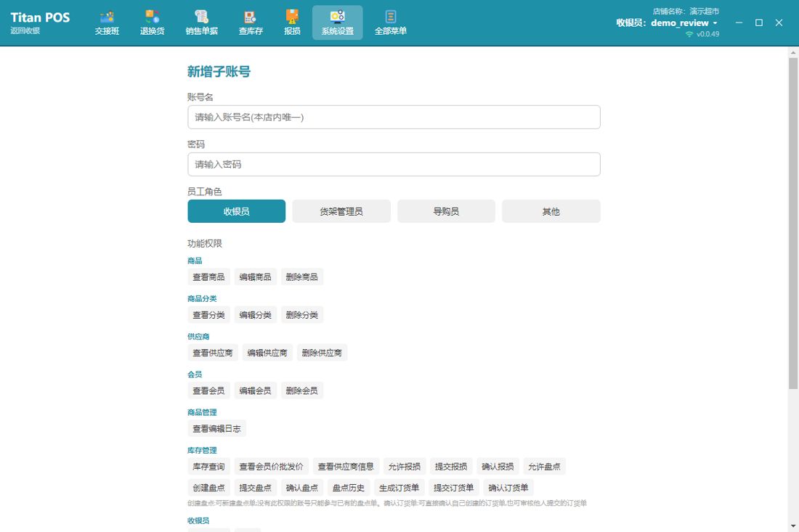Click the 商品分类 category heading
The width and height of the screenshot is (799, 532).
point(202,298)
